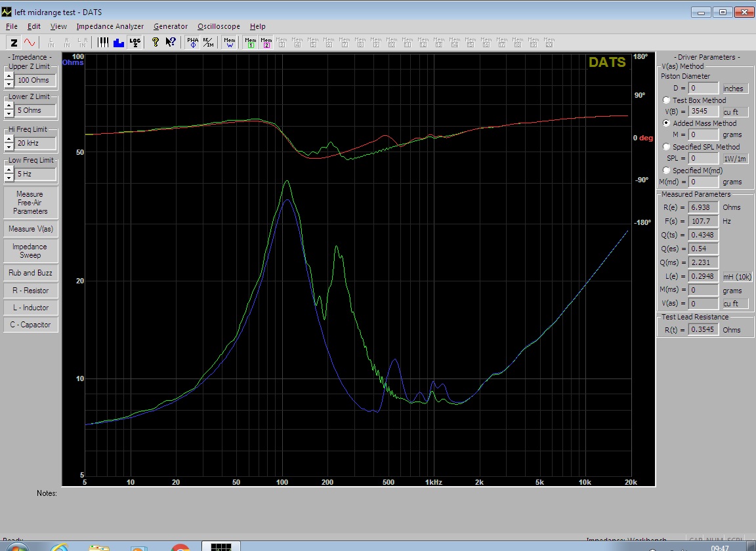
Task: Click the inches unit button for piston diameter
Action: [735, 88]
